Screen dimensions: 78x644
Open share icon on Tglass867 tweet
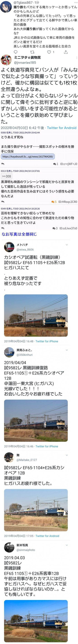coord(66,52)
